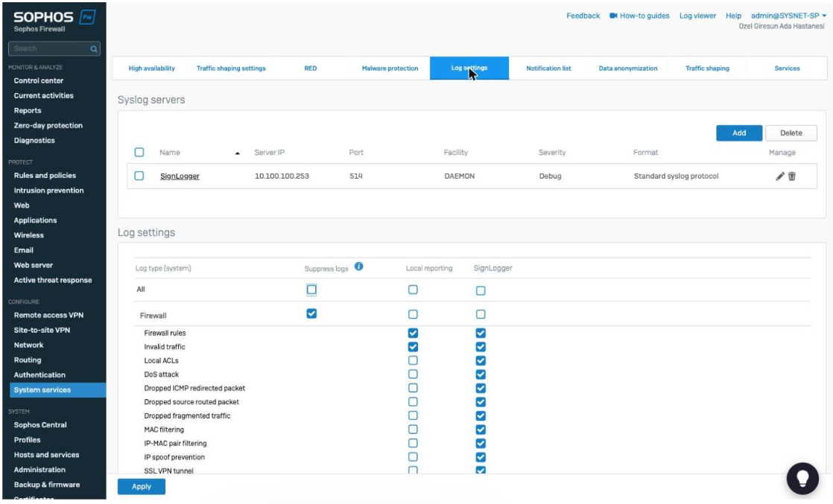The height and width of the screenshot is (504, 833).
Task: Uncheck Local reporting for Firewall rules
Action: point(413,333)
